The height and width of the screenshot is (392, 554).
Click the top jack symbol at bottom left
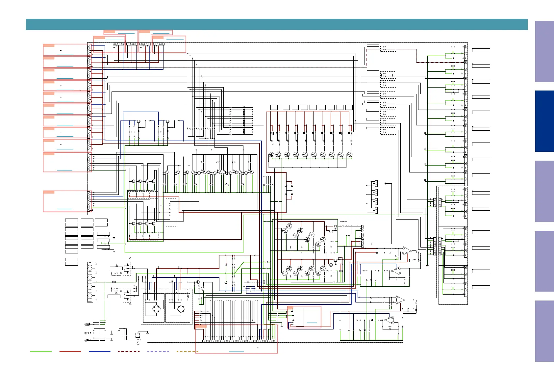[x=87, y=324]
